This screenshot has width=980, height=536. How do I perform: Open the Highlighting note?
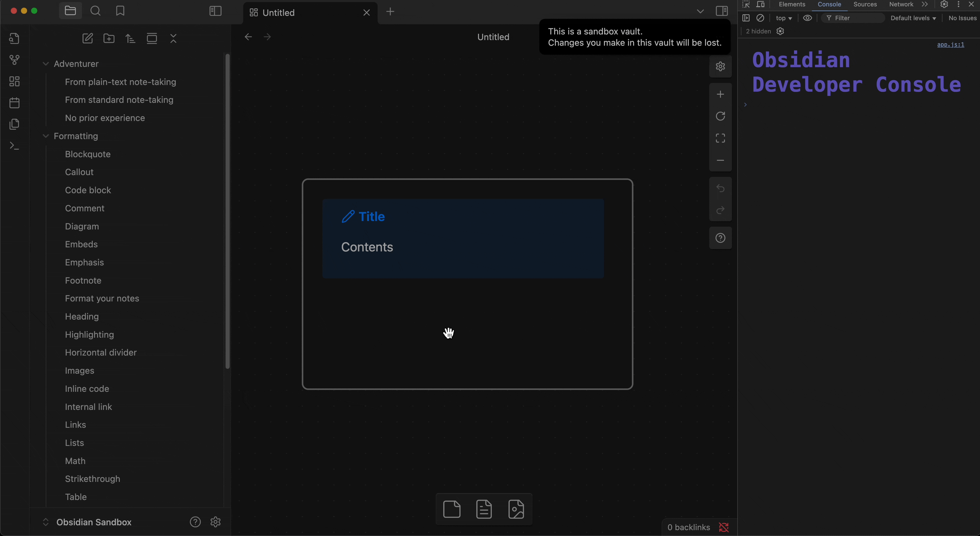pyautogui.click(x=89, y=335)
